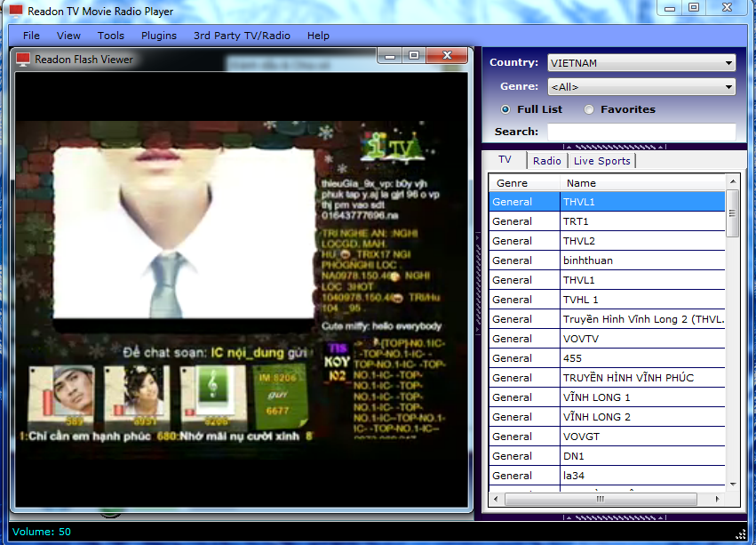Select the TRT1 channel row
The height and width of the screenshot is (545, 756).
607,221
